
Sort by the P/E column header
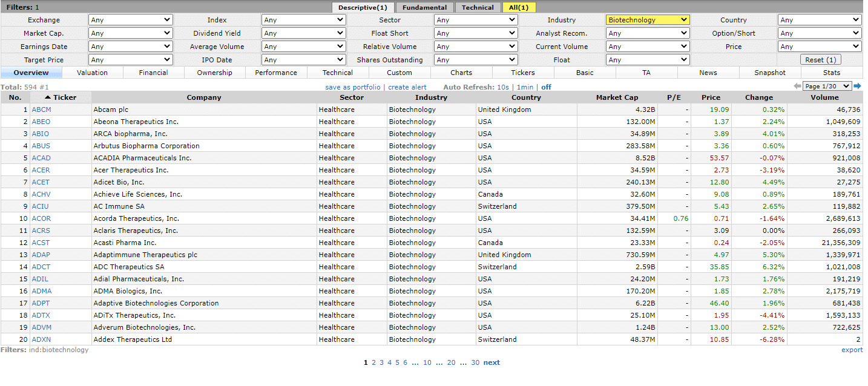[674, 97]
